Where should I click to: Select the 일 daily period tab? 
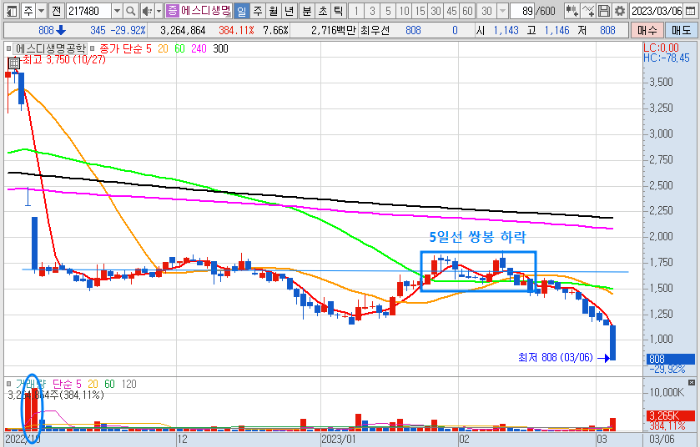pos(241,10)
